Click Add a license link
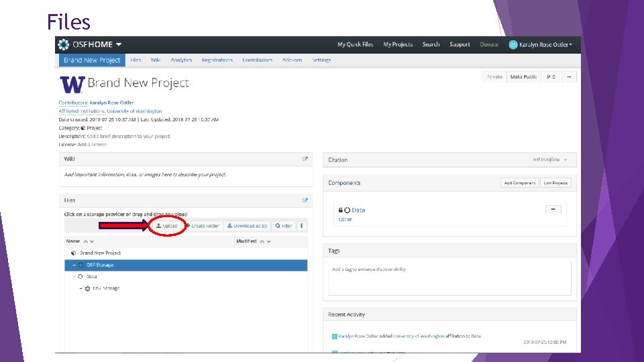644x362 pixels. [92, 145]
